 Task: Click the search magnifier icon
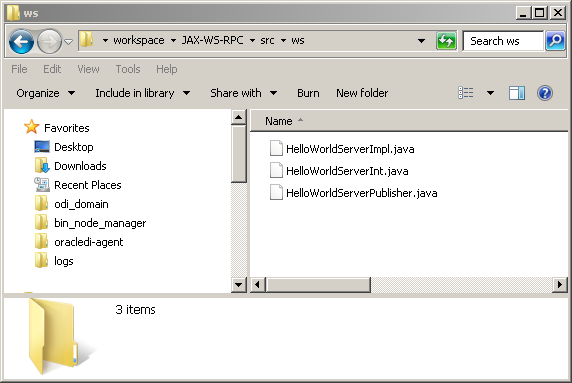tap(555, 41)
